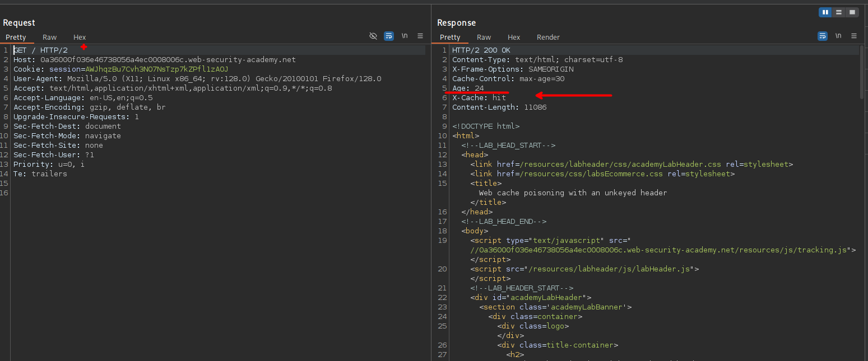Click the <!DOCTYPE html> line
The height and width of the screenshot is (361, 868).
pos(486,126)
